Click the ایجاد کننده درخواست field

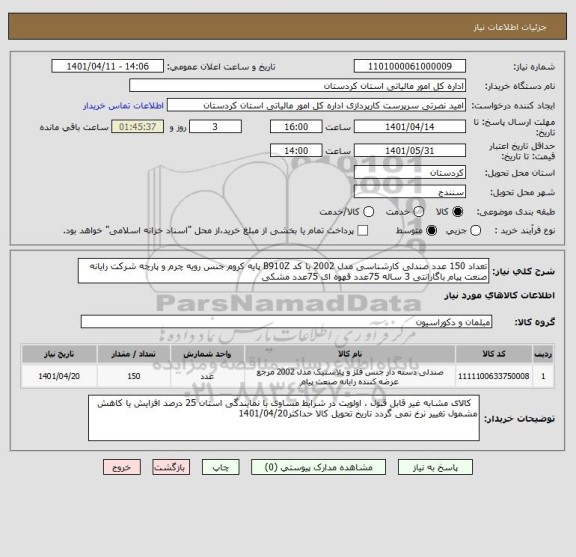316,105
